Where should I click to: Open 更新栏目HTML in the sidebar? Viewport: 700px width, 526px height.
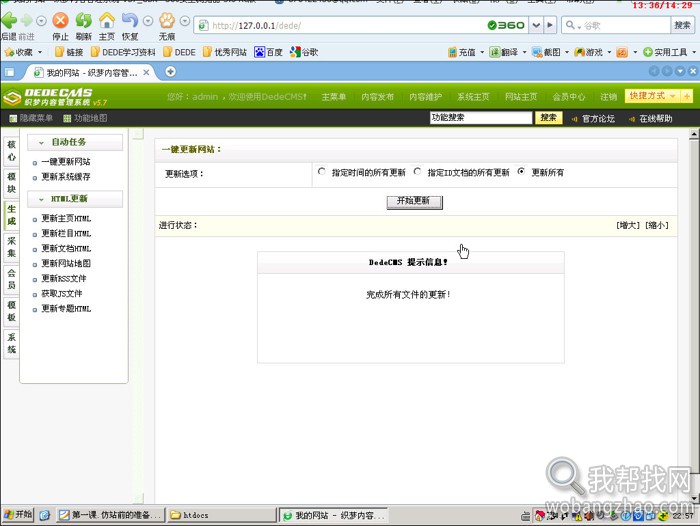point(66,234)
